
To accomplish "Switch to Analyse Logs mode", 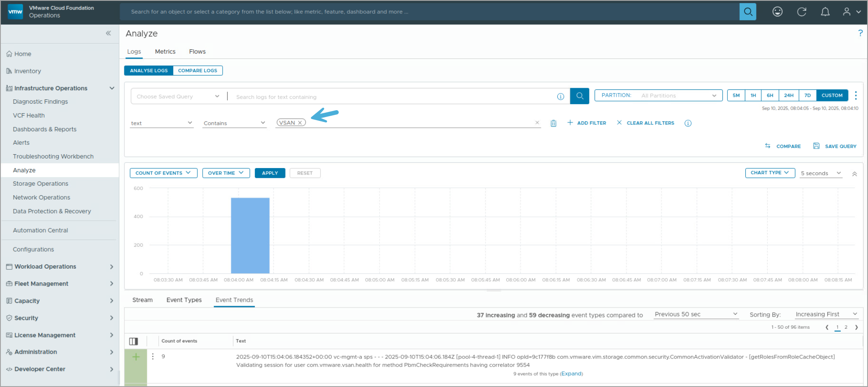I will pyautogui.click(x=149, y=70).
